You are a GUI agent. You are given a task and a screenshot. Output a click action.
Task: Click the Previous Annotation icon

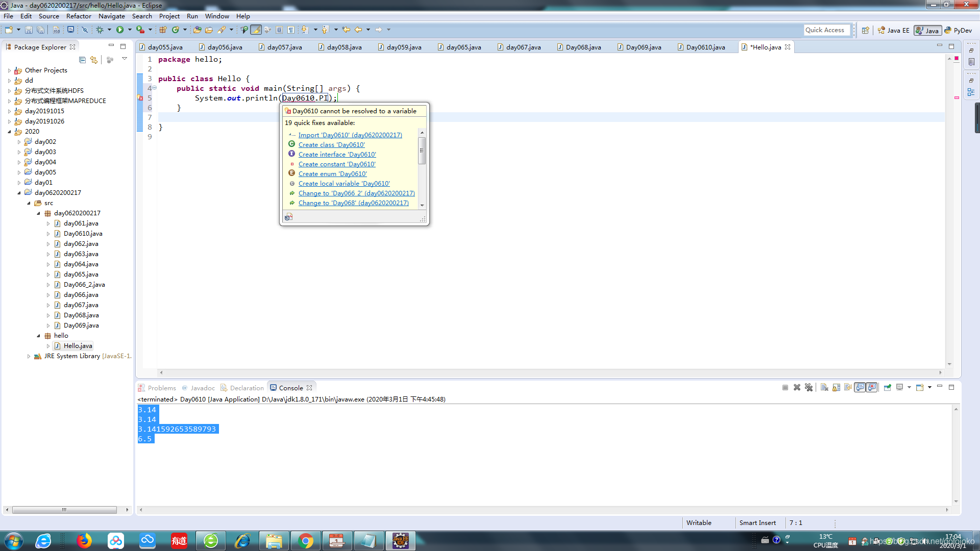click(325, 30)
